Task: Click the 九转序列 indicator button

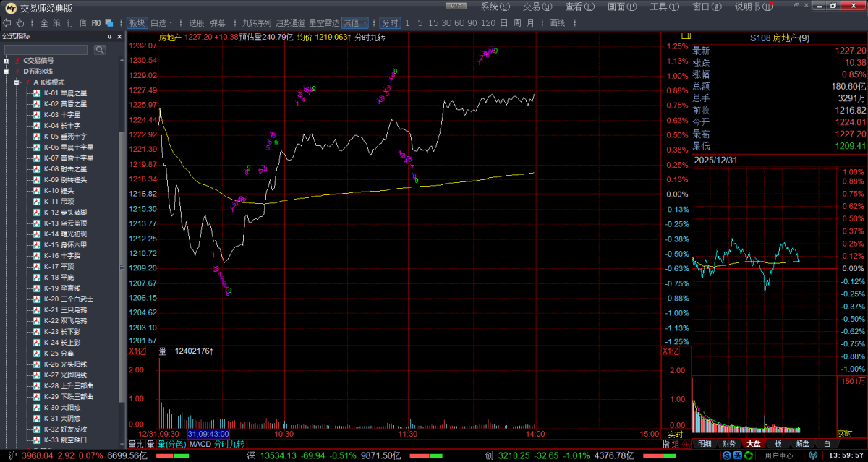Action: point(256,22)
